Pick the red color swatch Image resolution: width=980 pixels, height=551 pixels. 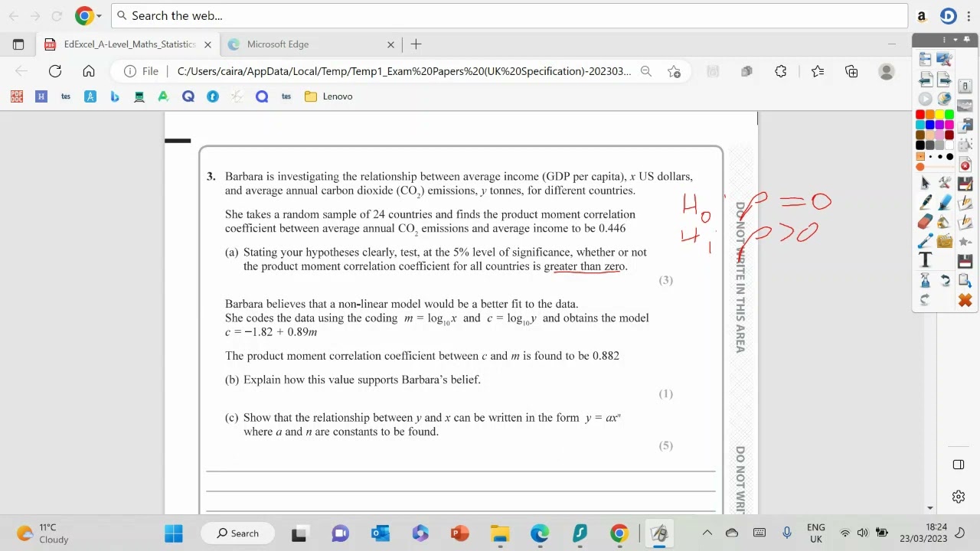tap(920, 114)
